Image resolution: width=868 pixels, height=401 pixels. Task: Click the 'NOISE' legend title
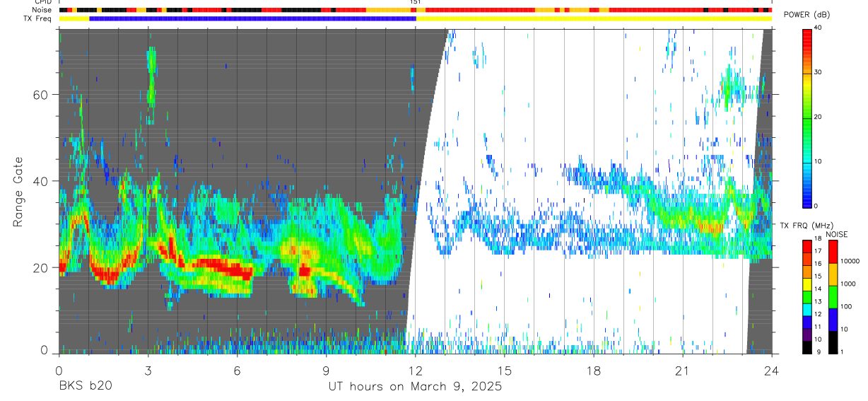coord(838,235)
